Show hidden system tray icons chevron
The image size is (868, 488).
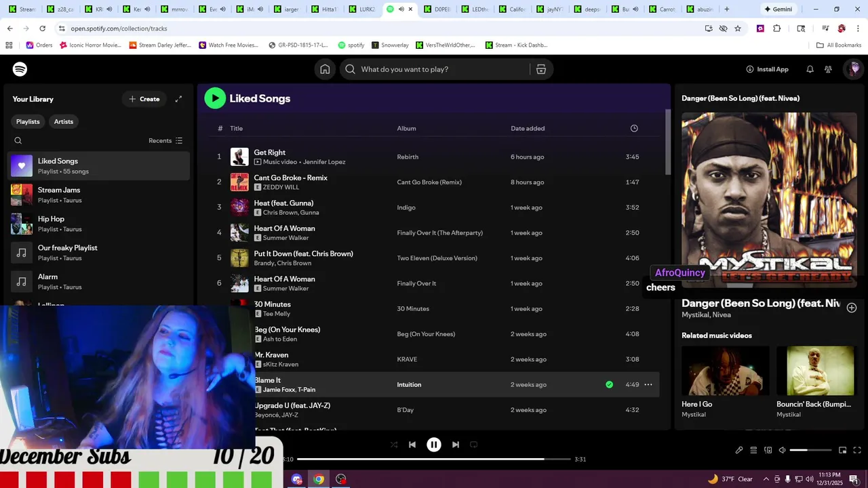point(765,479)
